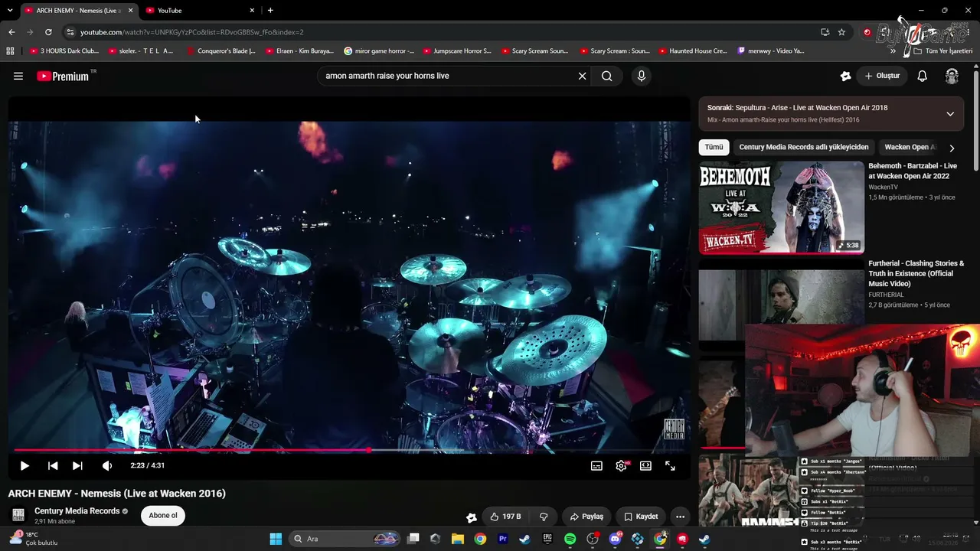Save the video with Kaydet
The image size is (980, 551).
point(641,517)
